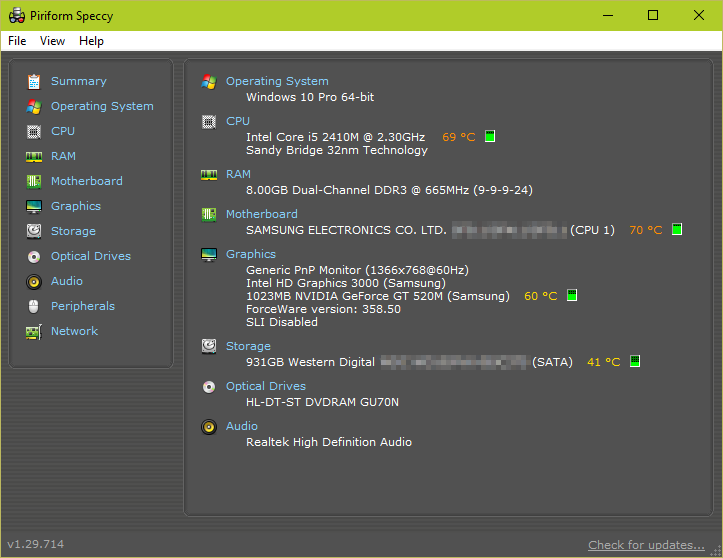Click the Storage hard drive icon in sidebar
This screenshot has width=723, height=558.
[34, 231]
